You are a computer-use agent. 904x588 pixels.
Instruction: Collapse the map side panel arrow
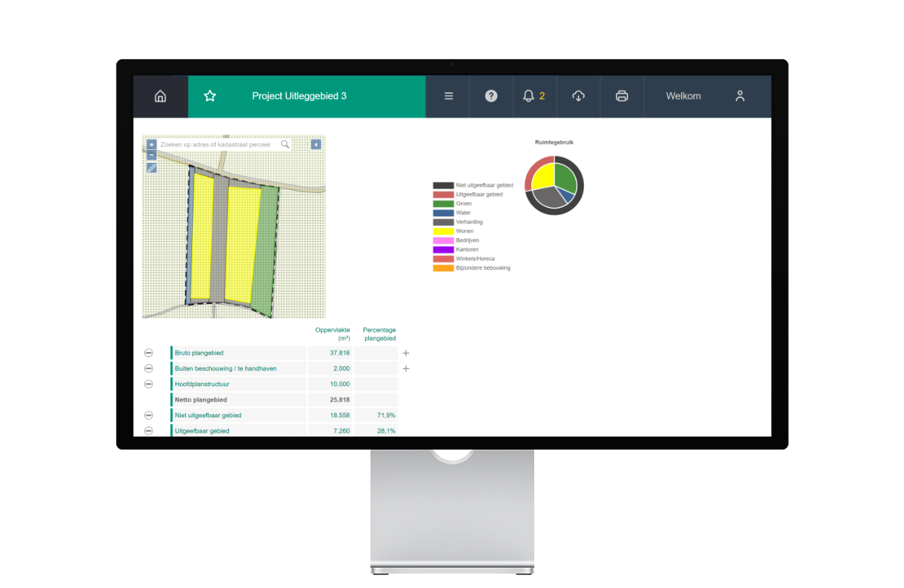click(x=316, y=144)
